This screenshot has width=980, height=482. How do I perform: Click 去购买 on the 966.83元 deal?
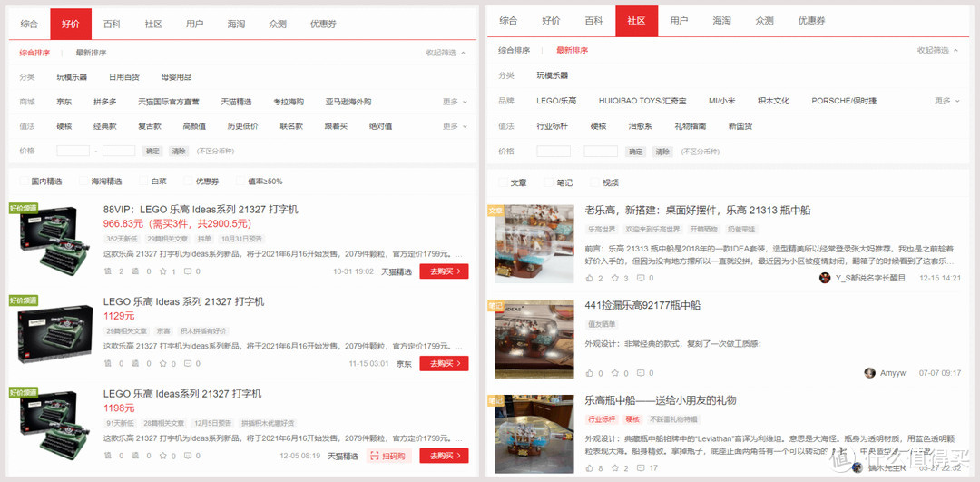[x=444, y=271]
